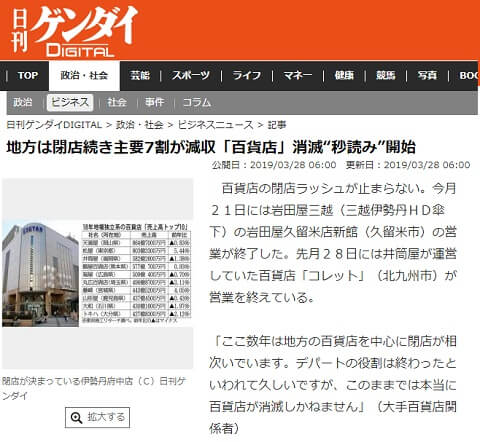Viewport: 480px width, 442px height.
Task: Open the 芸能 navigation tab
Action: tap(140, 76)
